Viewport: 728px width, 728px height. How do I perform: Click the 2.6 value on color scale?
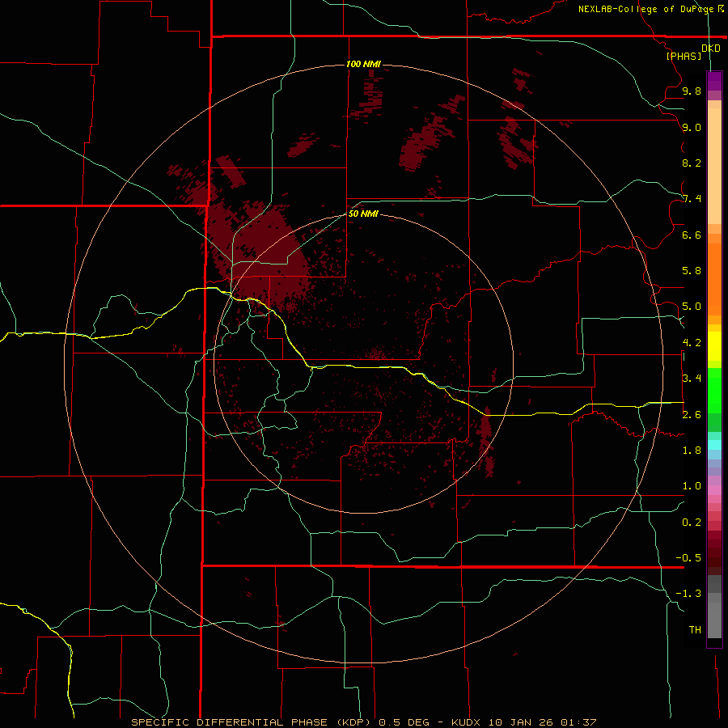(x=692, y=415)
